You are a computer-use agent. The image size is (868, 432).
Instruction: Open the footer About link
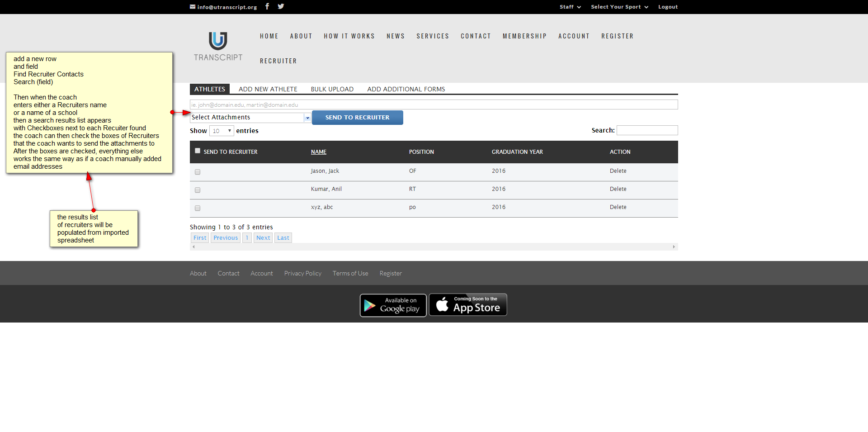click(x=198, y=273)
